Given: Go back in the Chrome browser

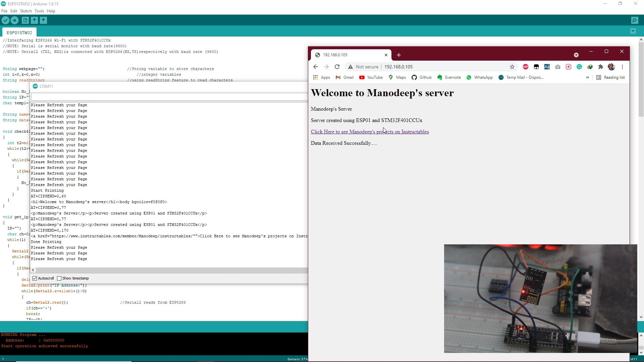Looking at the screenshot, I should coord(316,67).
